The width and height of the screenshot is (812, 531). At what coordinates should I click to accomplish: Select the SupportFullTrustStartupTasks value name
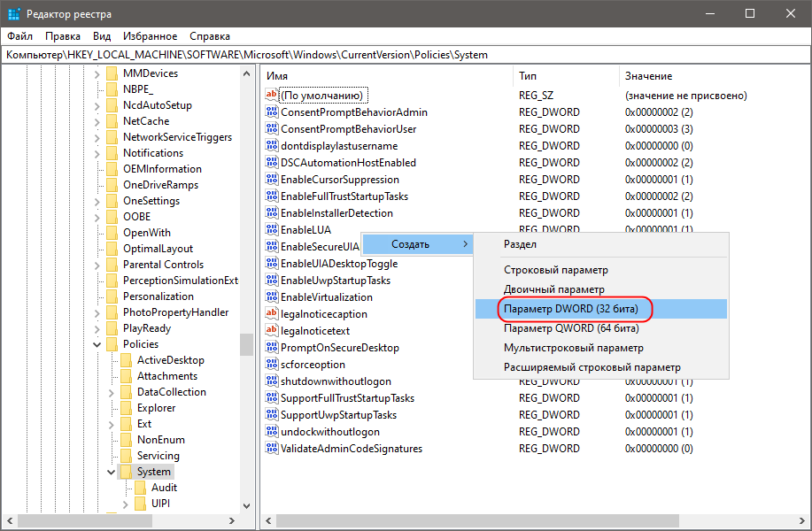coord(347,398)
